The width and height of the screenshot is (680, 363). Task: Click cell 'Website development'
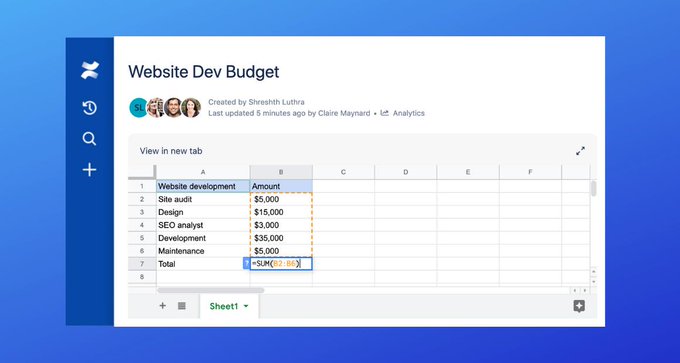[203, 186]
